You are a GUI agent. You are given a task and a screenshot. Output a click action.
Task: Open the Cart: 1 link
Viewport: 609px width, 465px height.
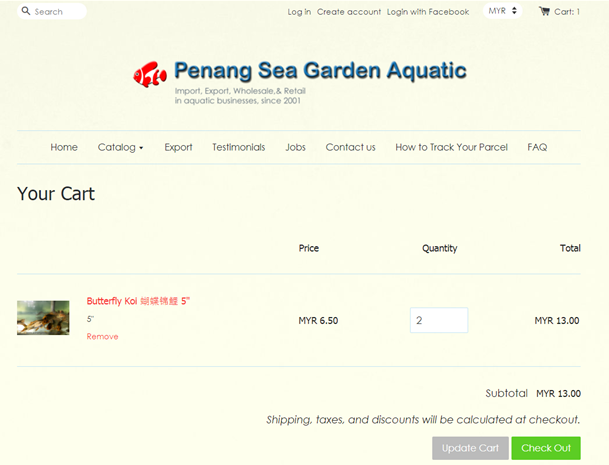[x=567, y=12]
